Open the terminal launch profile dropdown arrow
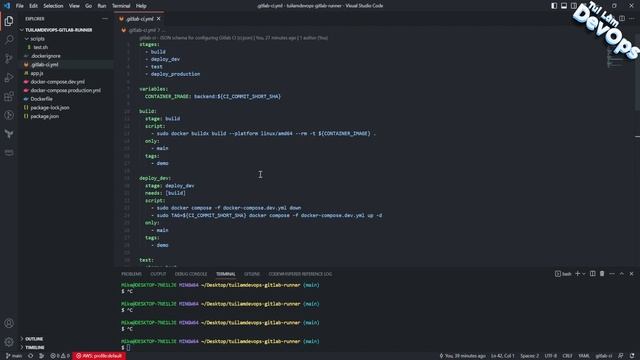 tap(584, 274)
